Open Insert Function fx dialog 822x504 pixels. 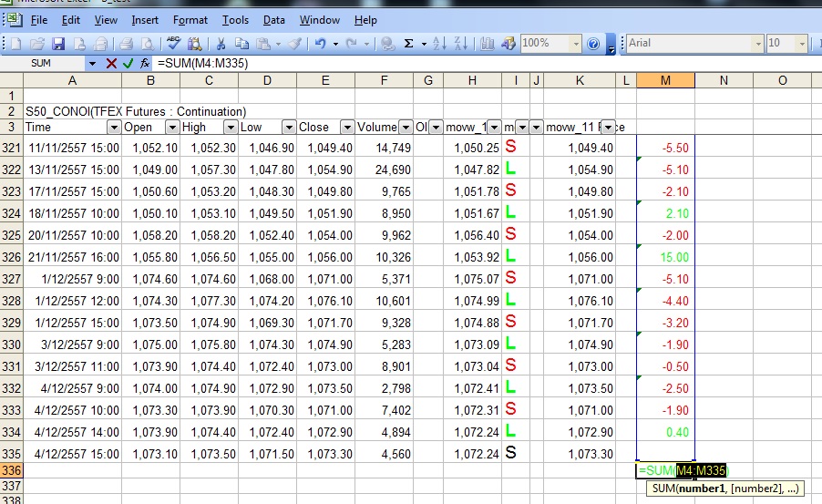(x=145, y=64)
